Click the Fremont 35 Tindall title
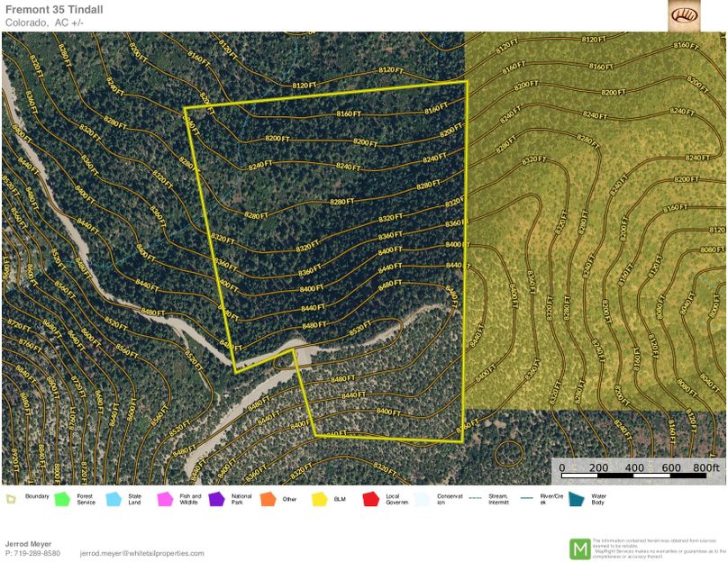 click(x=54, y=9)
